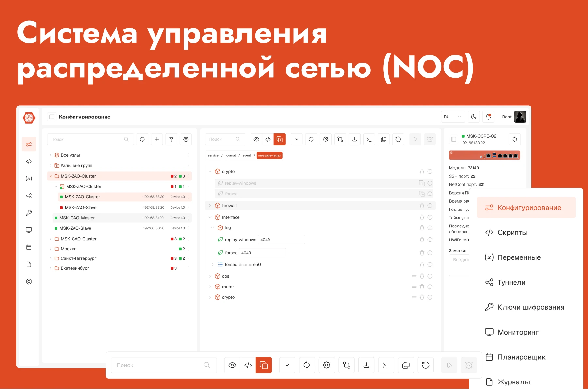Toggle code view in enlarged bottom toolbar
The height and width of the screenshot is (389, 588).
point(248,365)
